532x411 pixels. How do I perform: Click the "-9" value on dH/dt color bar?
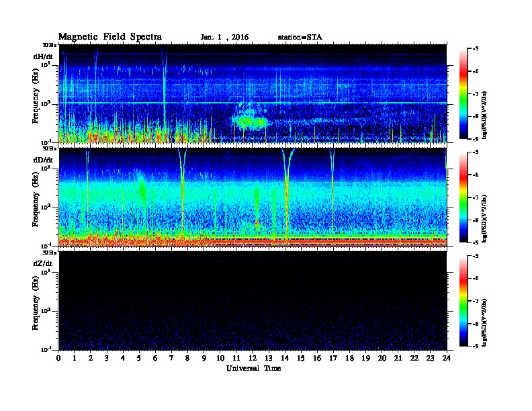[476, 139]
